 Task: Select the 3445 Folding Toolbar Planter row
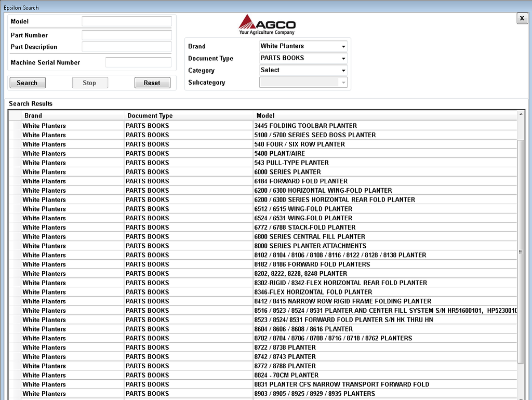click(x=305, y=126)
